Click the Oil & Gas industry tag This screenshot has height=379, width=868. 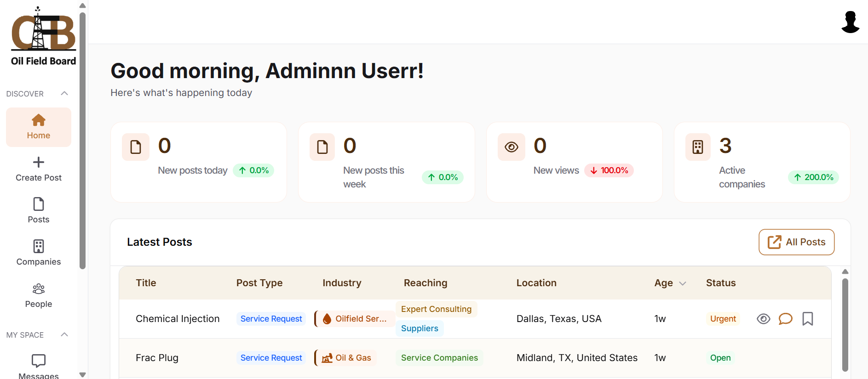click(346, 358)
